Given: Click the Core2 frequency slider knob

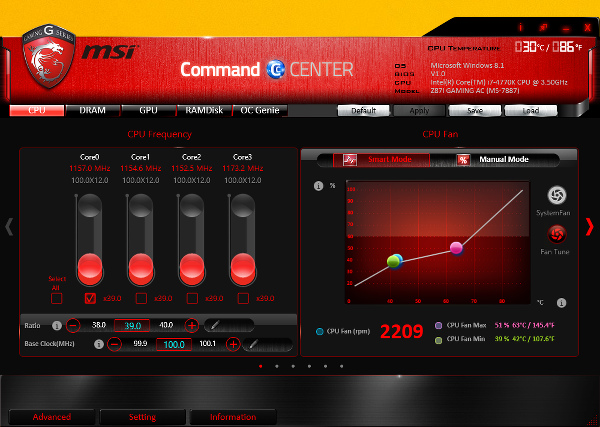Looking at the screenshot, I should (192, 268).
